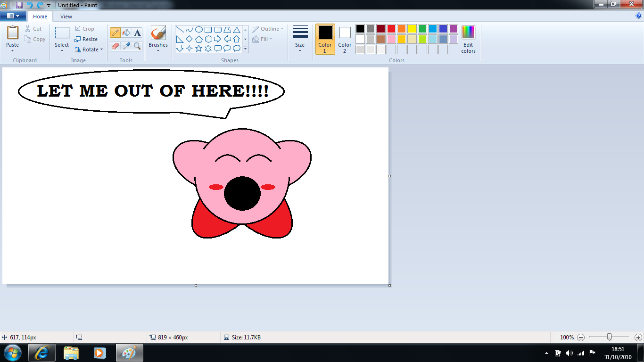This screenshot has width=644, height=362.
Task: Open the Windows Start menu
Action: 12,353
